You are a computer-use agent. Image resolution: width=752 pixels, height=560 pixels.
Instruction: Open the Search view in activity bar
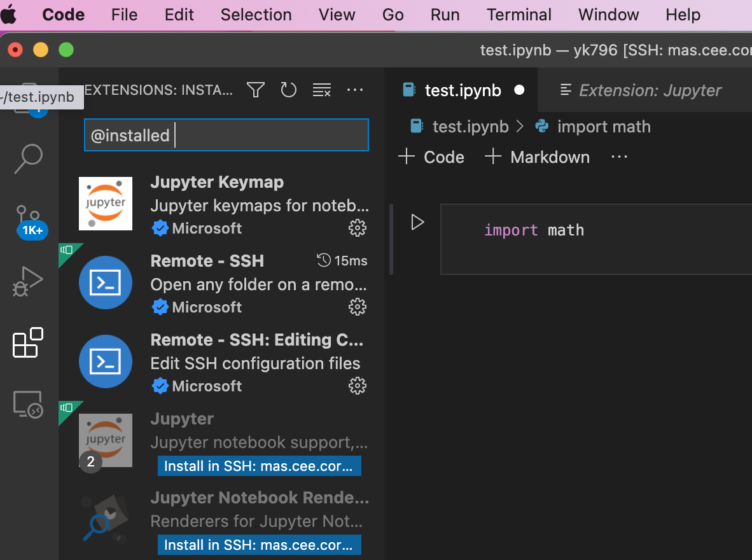point(28,159)
